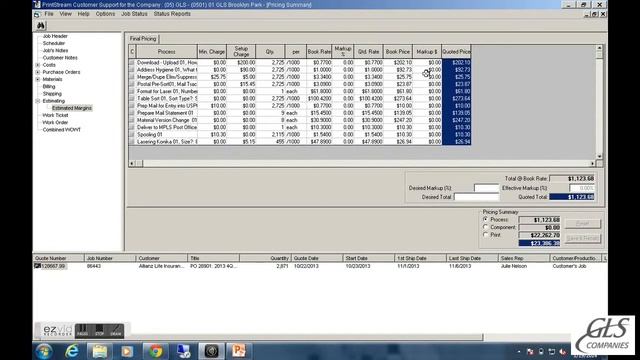The image size is (640, 360).
Task: Click the pricing grid horizontal scrollbar
Action: (x=362, y=163)
